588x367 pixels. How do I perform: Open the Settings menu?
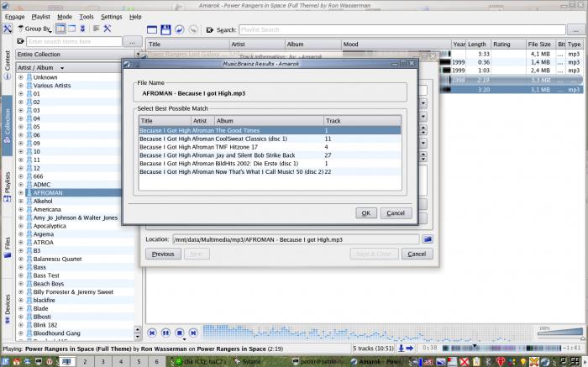[112, 17]
